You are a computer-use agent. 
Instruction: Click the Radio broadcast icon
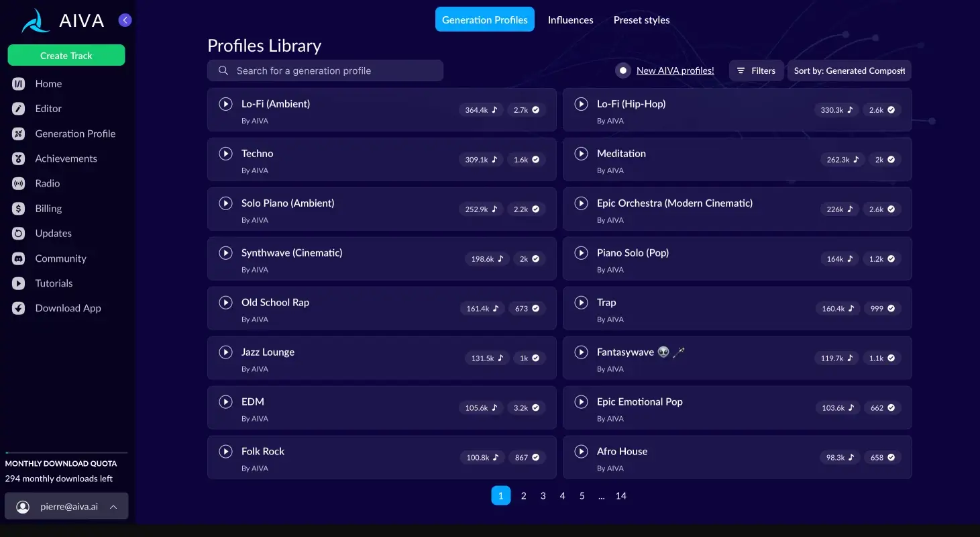(19, 183)
